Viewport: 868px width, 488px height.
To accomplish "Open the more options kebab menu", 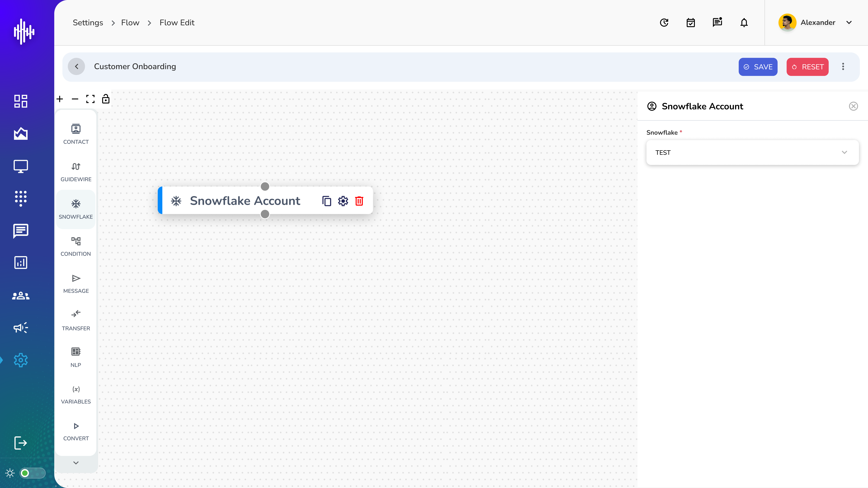I will [843, 66].
